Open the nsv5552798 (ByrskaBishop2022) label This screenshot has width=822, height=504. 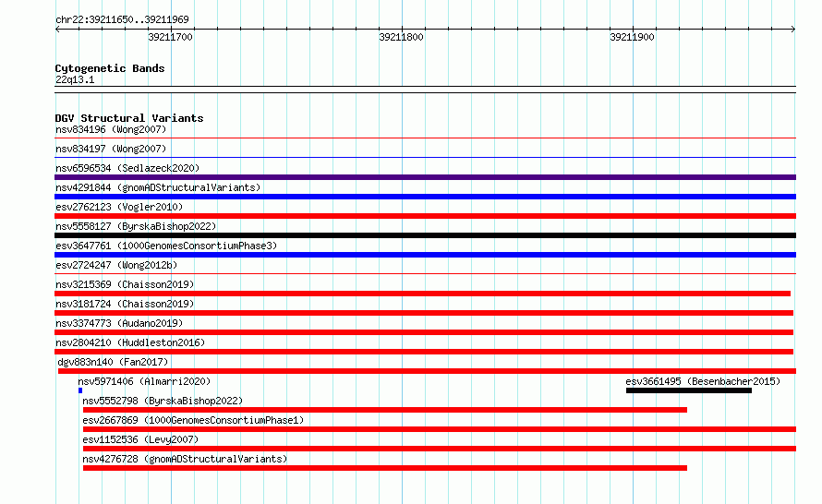(163, 401)
